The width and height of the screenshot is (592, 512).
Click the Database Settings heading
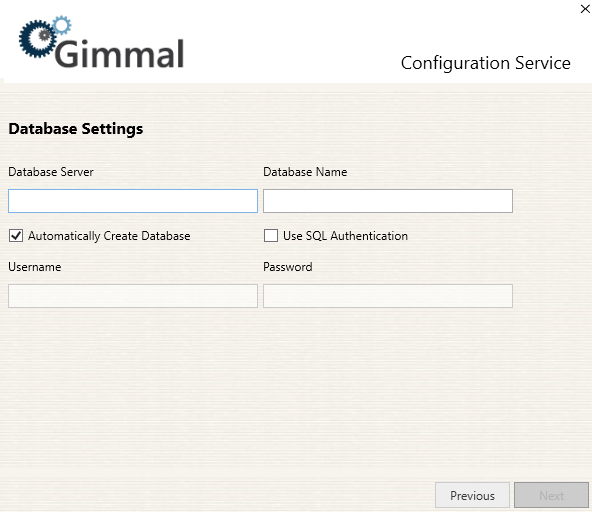tap(76, 129)
